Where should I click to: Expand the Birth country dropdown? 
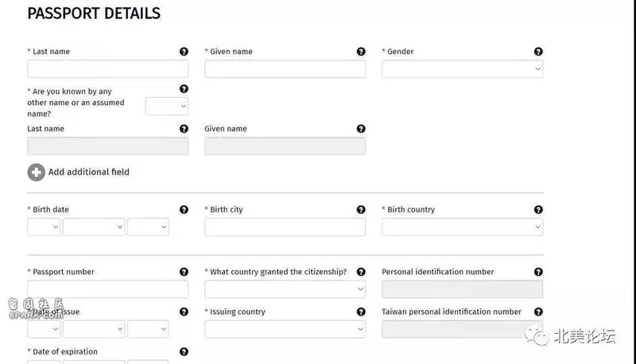462,227
